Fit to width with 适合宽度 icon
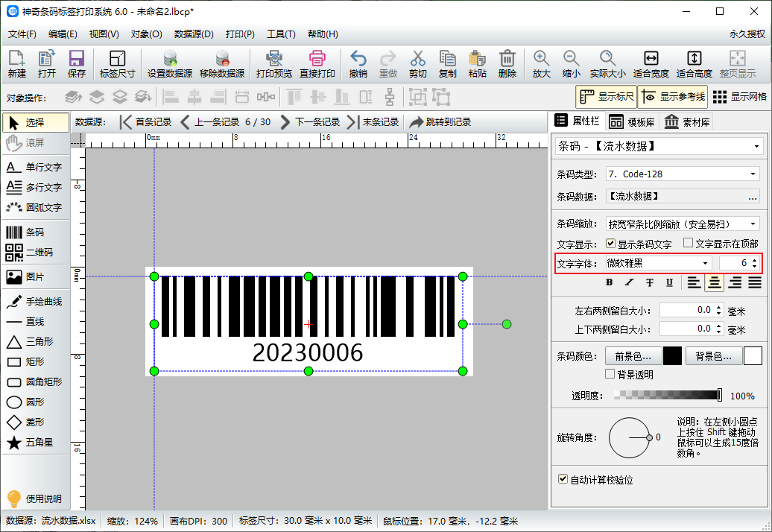772x532 pixels. click(x=651, y=64)
